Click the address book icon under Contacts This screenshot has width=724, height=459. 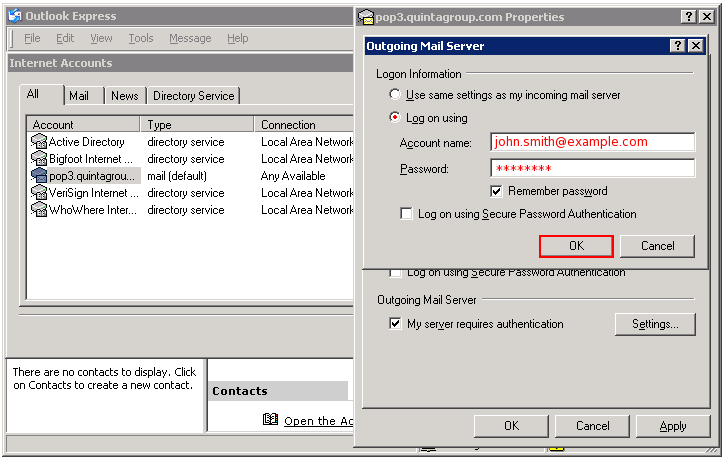tap(270, 419)
